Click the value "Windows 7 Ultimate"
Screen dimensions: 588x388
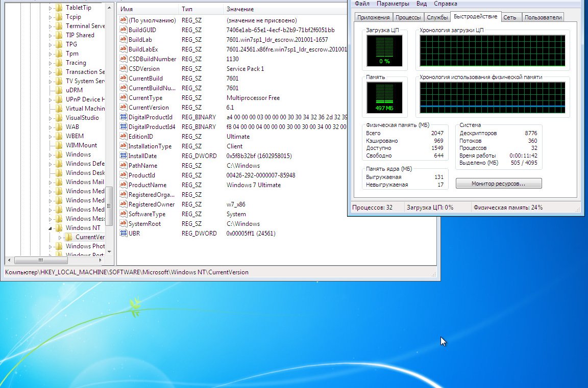(254, 185)
